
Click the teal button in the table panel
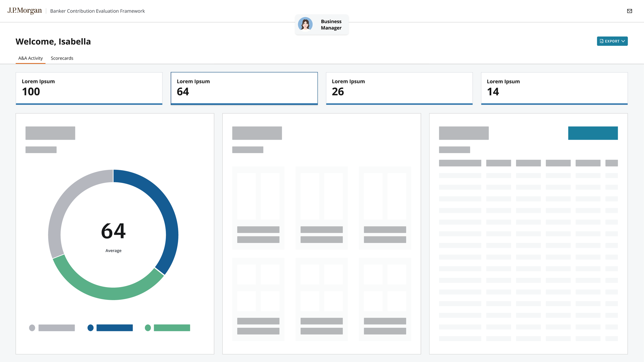click(x=593, y=133)
